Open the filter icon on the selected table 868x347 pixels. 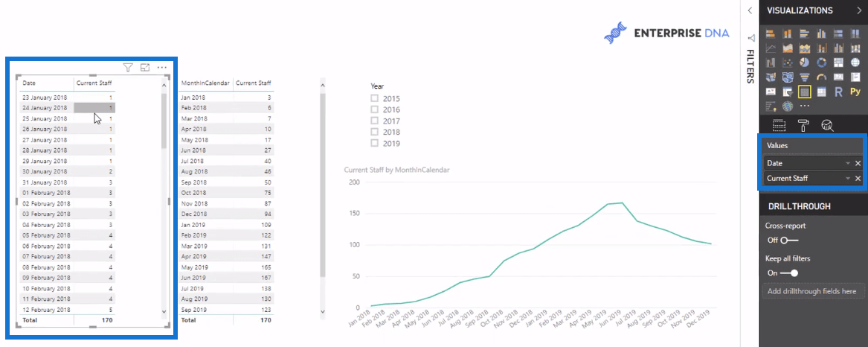point(128,68)
